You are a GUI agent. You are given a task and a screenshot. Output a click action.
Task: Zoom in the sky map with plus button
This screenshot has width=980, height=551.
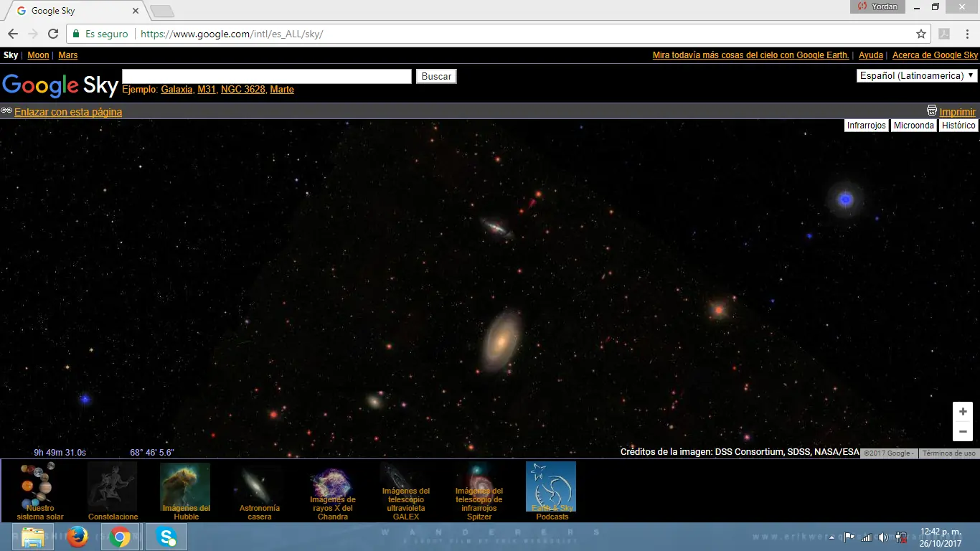(x=963, y=411)
